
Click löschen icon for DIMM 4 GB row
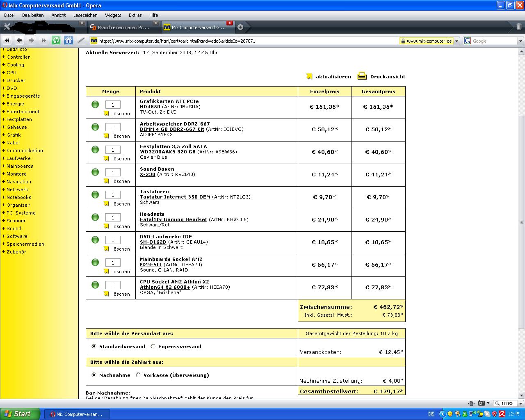[x=106, y=136]
